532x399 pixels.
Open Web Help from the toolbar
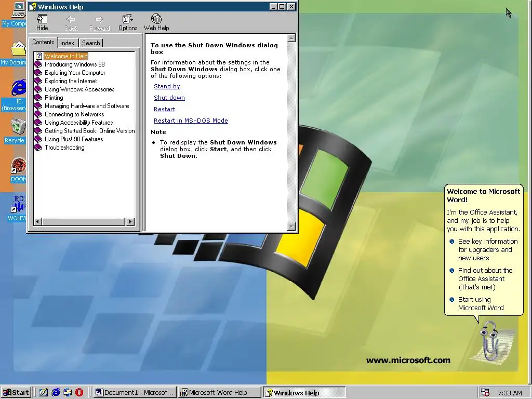(x=156, y=23)
